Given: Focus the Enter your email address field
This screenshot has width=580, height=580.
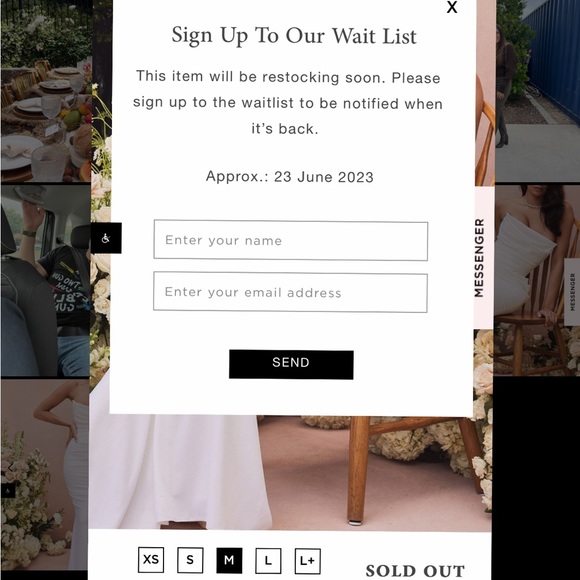Looking at the screenshot, I should [x=290, y=292].
